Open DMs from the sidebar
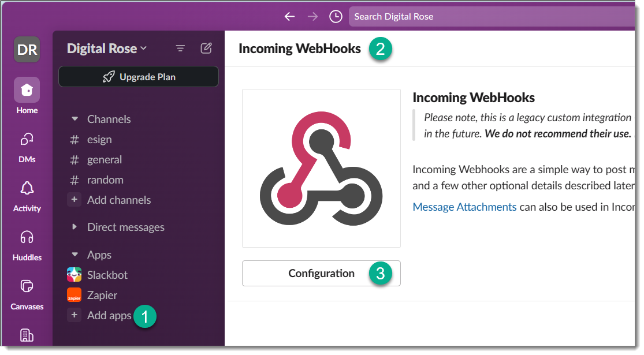Screen dimensions: 644x355 pyautogui.click(x=27, y=140)
